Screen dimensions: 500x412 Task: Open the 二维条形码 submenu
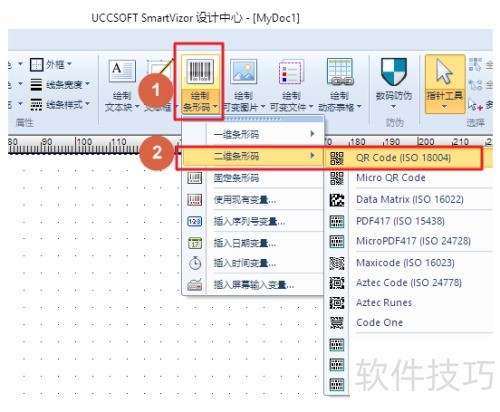point(253,156)
